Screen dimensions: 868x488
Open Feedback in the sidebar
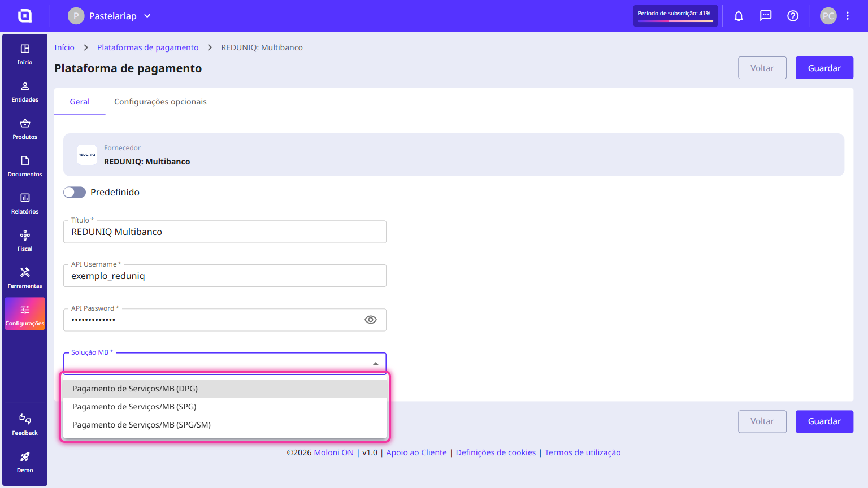[x=25, y=425]
